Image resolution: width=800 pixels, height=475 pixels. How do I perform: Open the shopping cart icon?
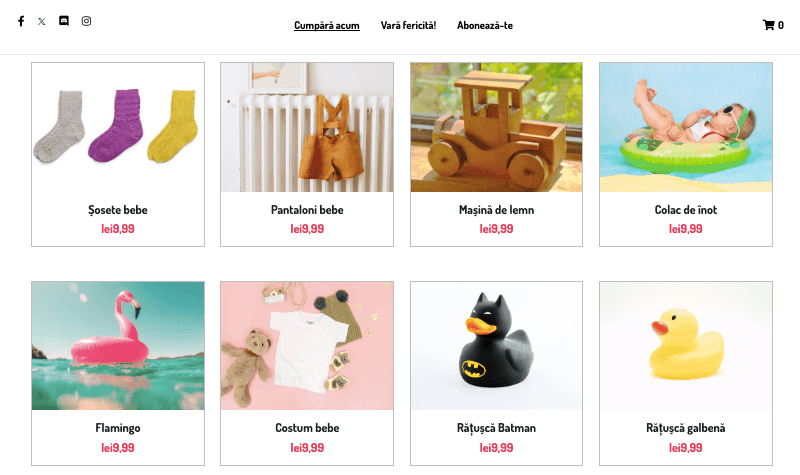click(768, 25)
